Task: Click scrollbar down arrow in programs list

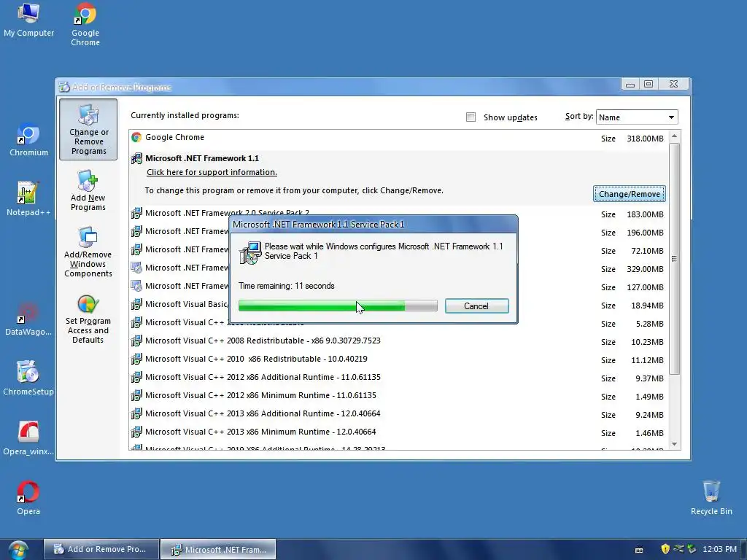Action: click(x=674, y=444)
